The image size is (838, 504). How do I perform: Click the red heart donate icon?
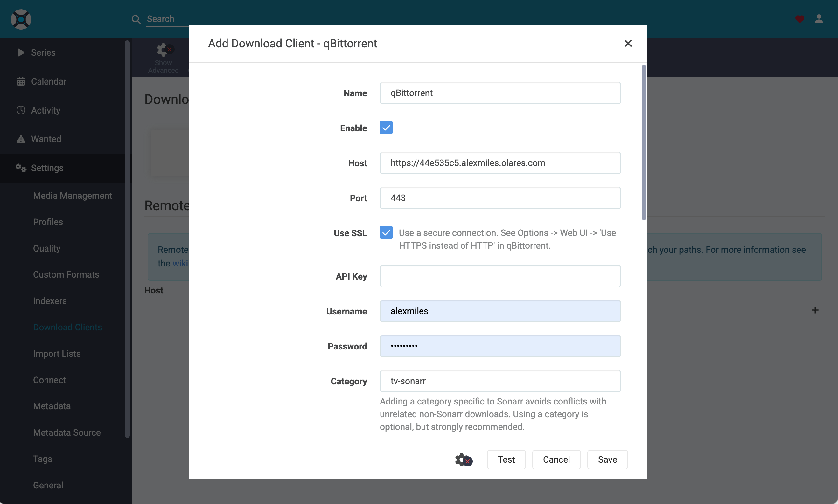[800, 19]
